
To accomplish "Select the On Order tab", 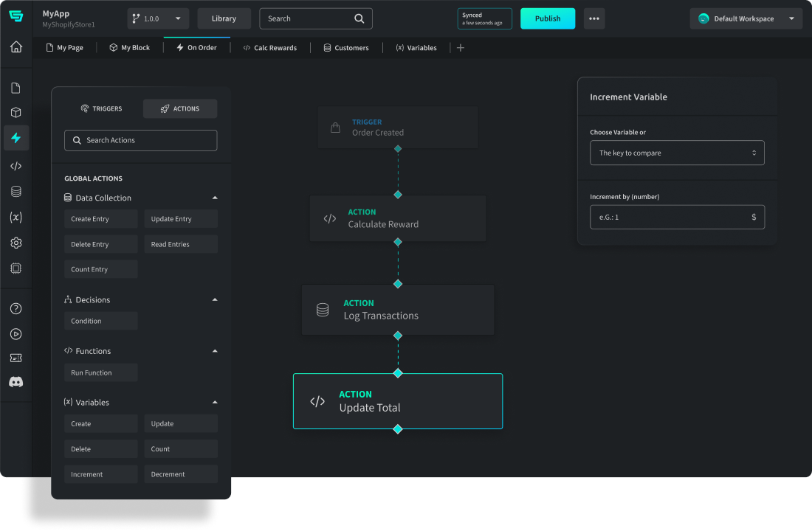I will pos(196,48).
